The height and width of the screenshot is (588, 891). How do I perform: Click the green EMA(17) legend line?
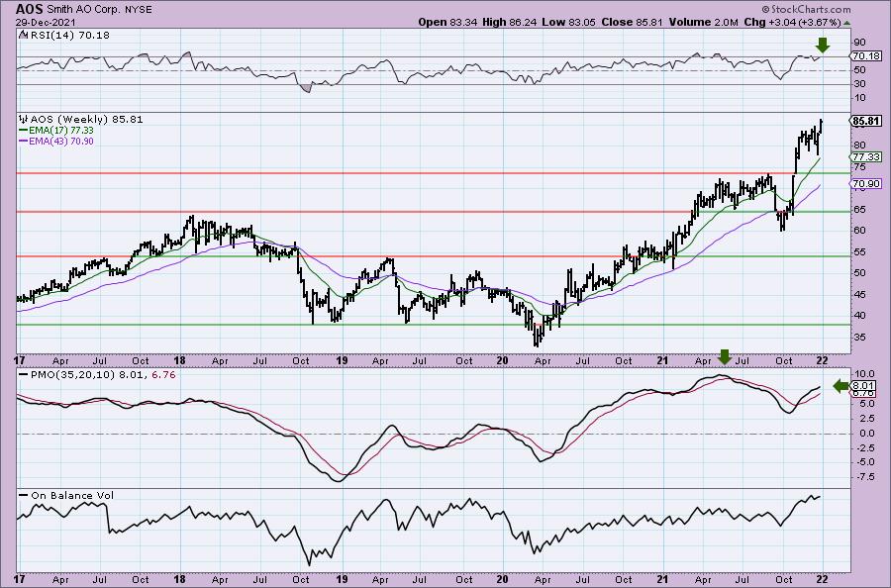(x=24, y=130)
